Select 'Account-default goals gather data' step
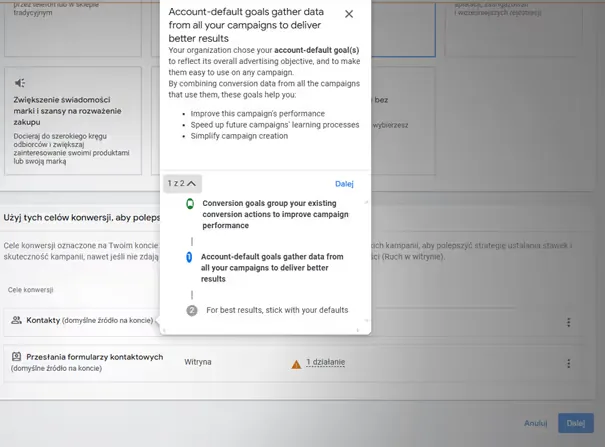Image resolution: width=605 pixels, height=447 pixels. [x=272, y=268]
